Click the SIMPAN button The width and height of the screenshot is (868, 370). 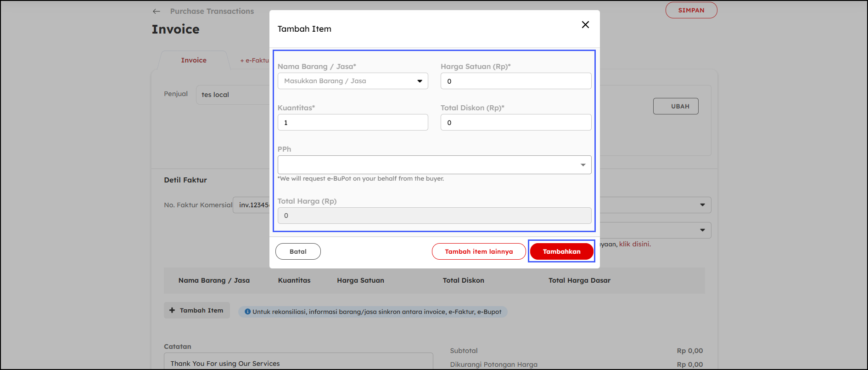click(x=691, y=11)
